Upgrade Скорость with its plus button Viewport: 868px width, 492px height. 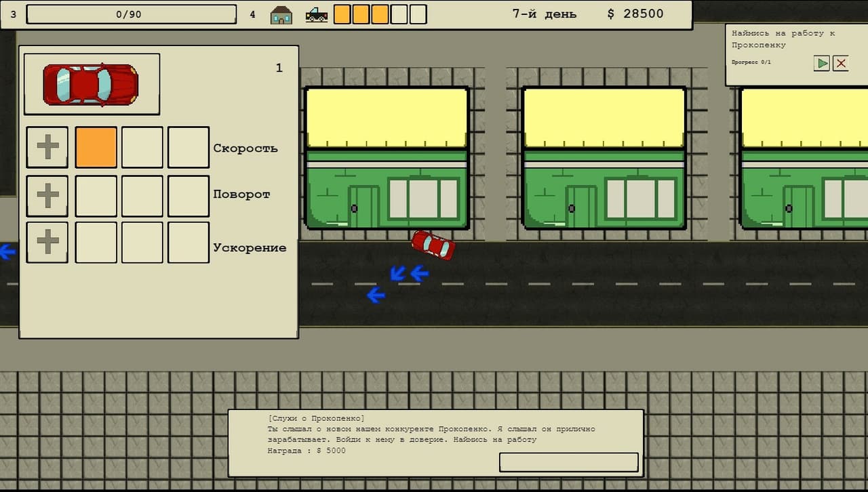47,147
